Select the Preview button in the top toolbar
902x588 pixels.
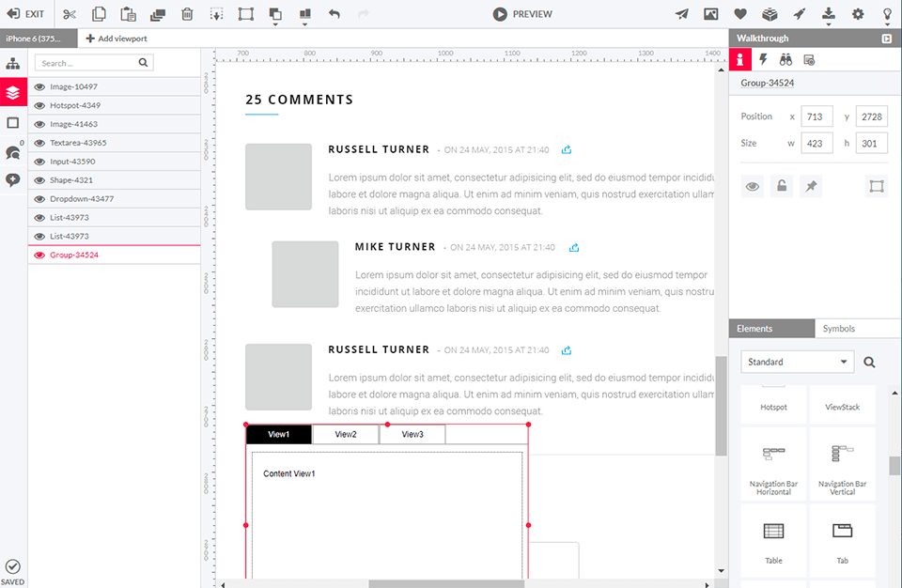(x=522, y=13)
